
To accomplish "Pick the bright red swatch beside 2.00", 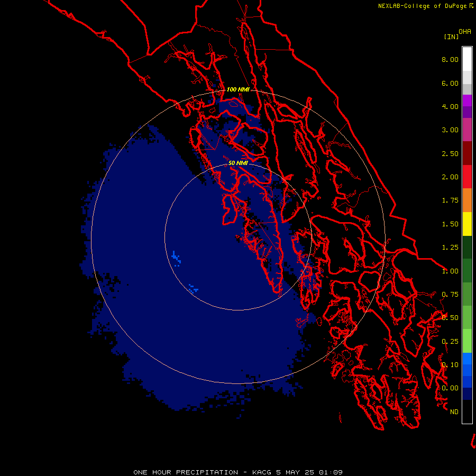I will point(467,177).
